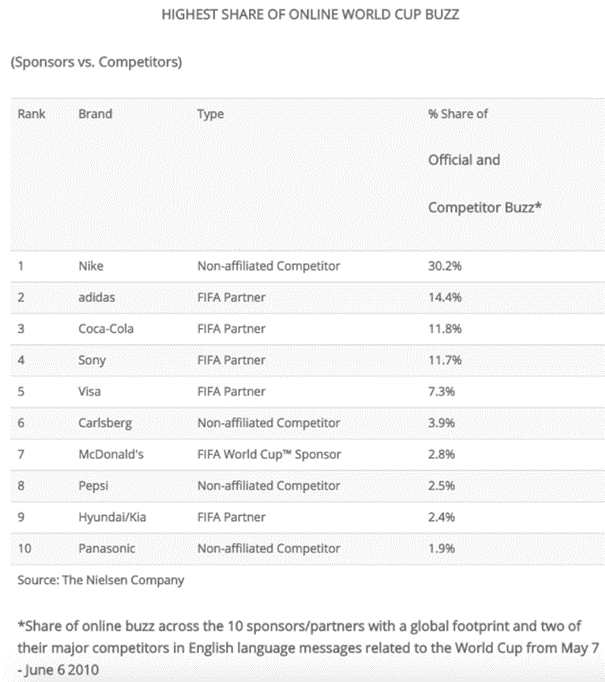This screenshot has width=605, height=682.
Task: Click the Nike brand cell
Action: [x=91, y=266]
